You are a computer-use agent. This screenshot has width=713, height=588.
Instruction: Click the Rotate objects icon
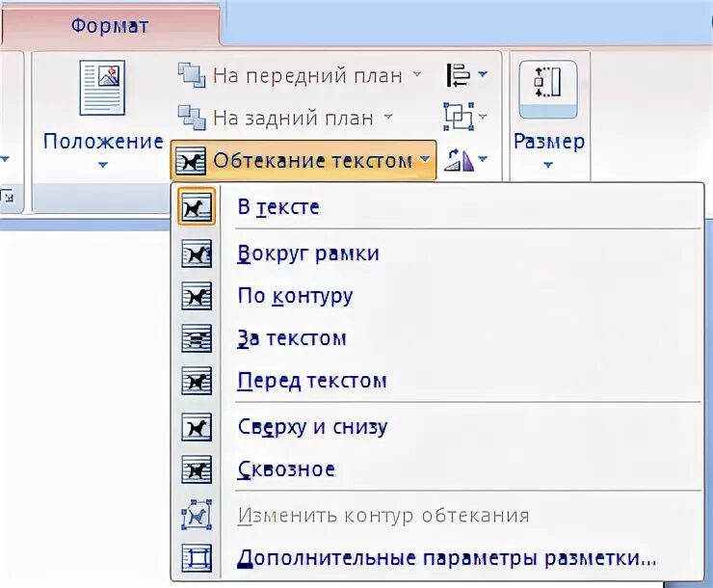pyautogui.click(x=459, y=160)
